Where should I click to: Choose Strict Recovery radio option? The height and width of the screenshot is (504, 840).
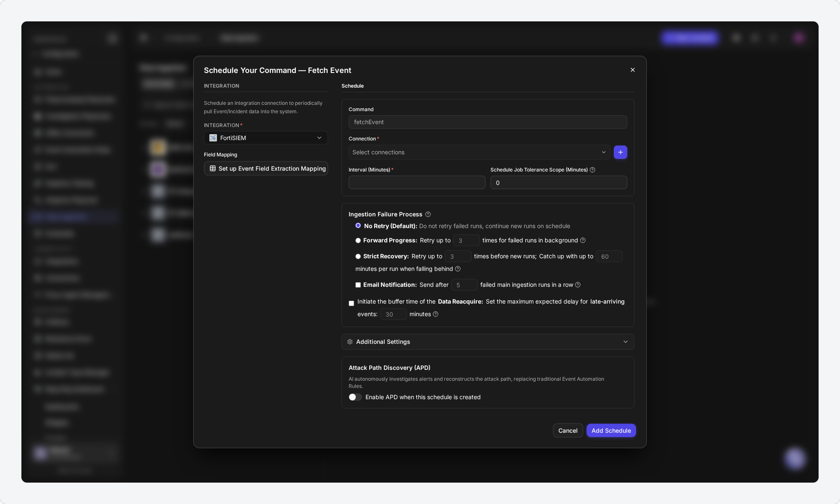point(358,256)
